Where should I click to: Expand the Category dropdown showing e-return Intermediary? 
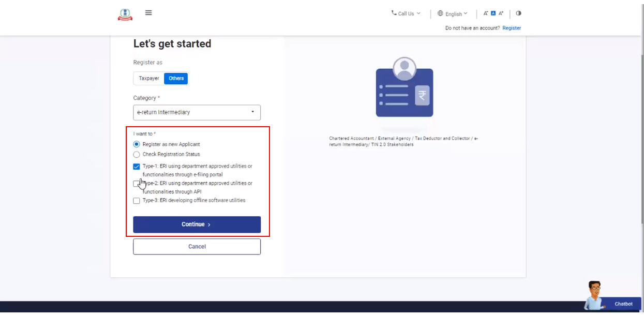pos(197,112)
